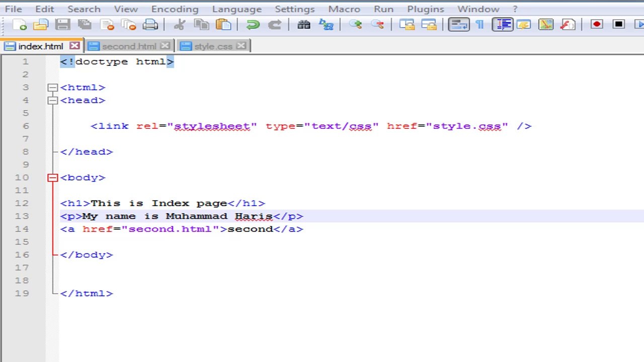Image resolution: width=644 pixels, height=362 pixels.
Task: Open Find using the binoculars icon
Action: (x=304, y=25)
